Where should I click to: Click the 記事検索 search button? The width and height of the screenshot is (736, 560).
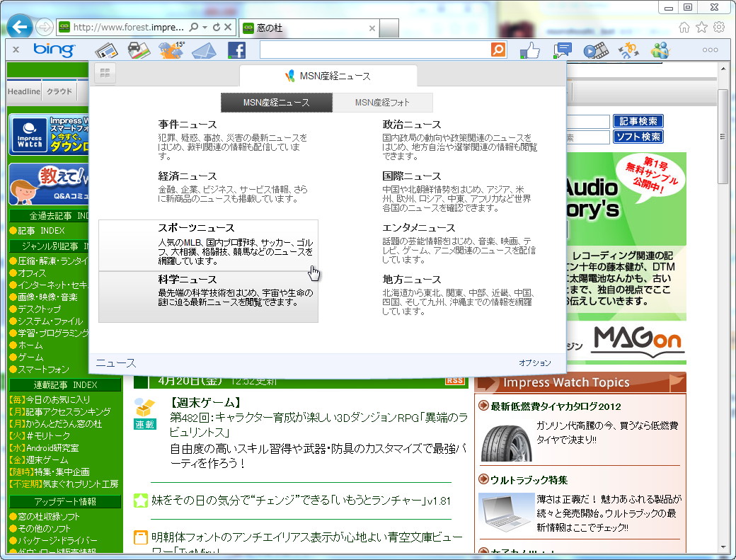638,120
